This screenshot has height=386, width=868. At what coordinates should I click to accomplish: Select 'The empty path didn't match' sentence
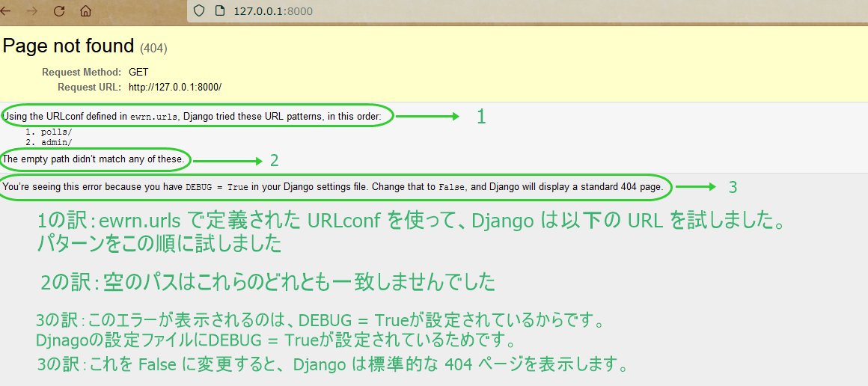coord(93,159)
